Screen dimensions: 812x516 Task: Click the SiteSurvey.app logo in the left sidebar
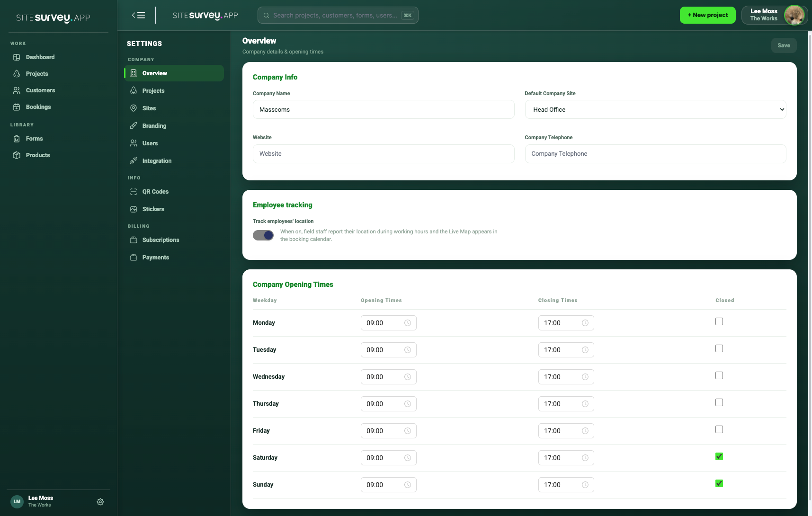point(53,18)
